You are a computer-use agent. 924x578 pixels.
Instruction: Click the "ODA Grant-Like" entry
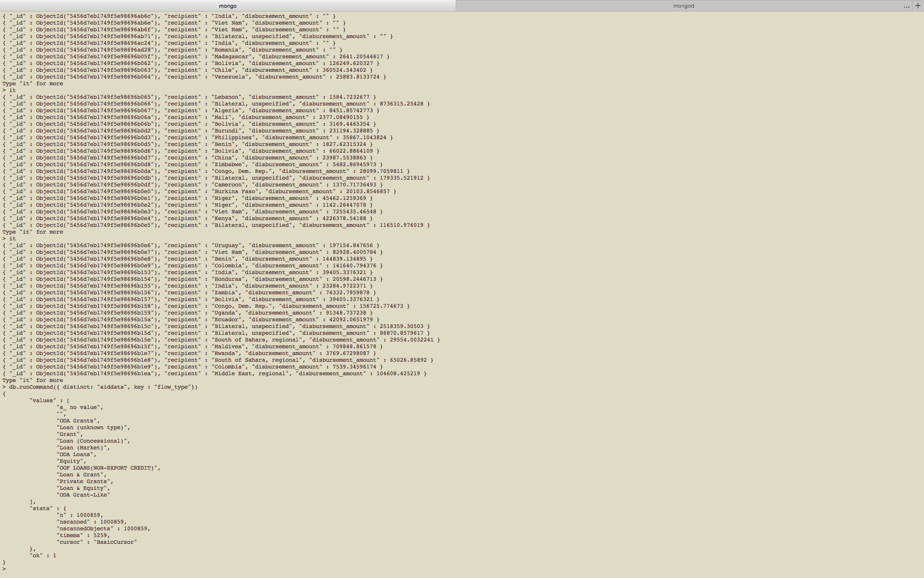coord(83,495)
